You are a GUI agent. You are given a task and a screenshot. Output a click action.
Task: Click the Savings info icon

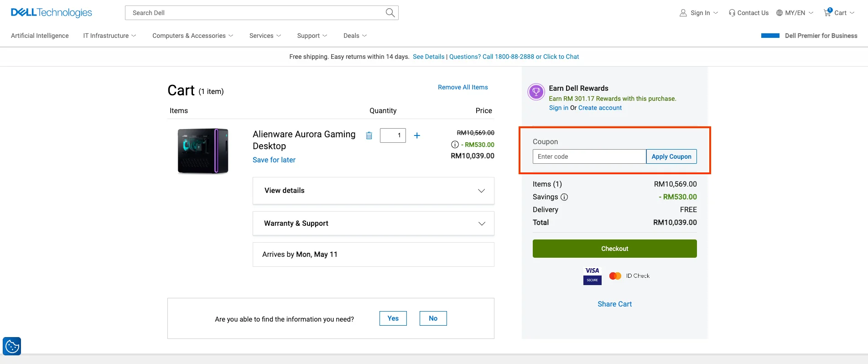click(x=564, y=197)
